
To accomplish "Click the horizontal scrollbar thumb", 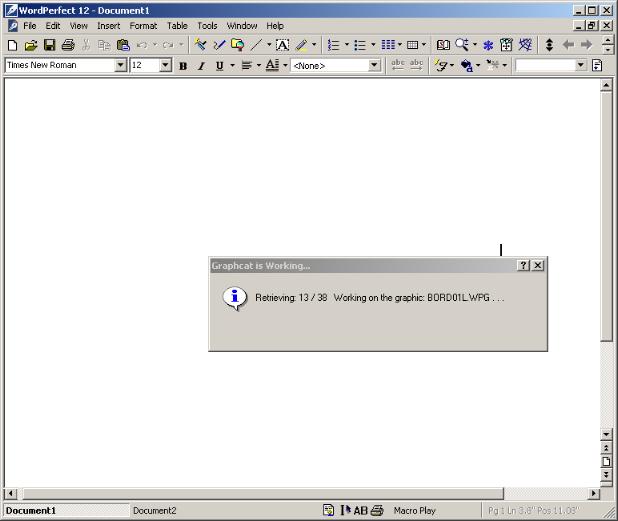I will [263, 493].
